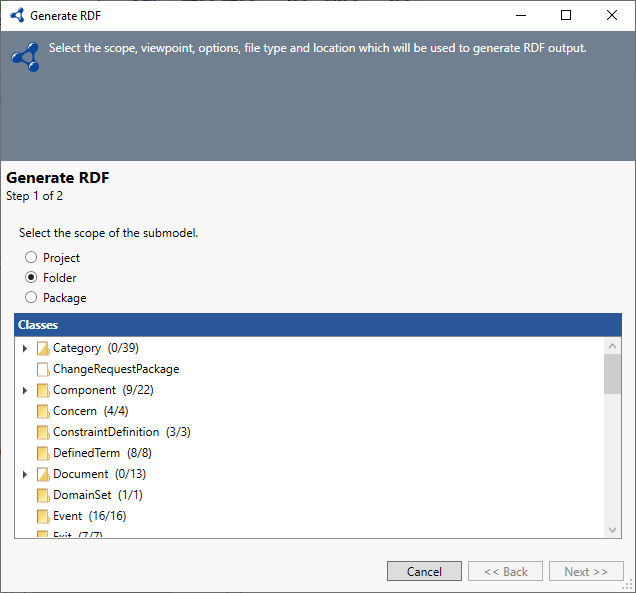The height and width of the screenshot is (593, 636).
Task: Click the ChangeRequestPackage folder icon
Action: click(x=43, y=369)
